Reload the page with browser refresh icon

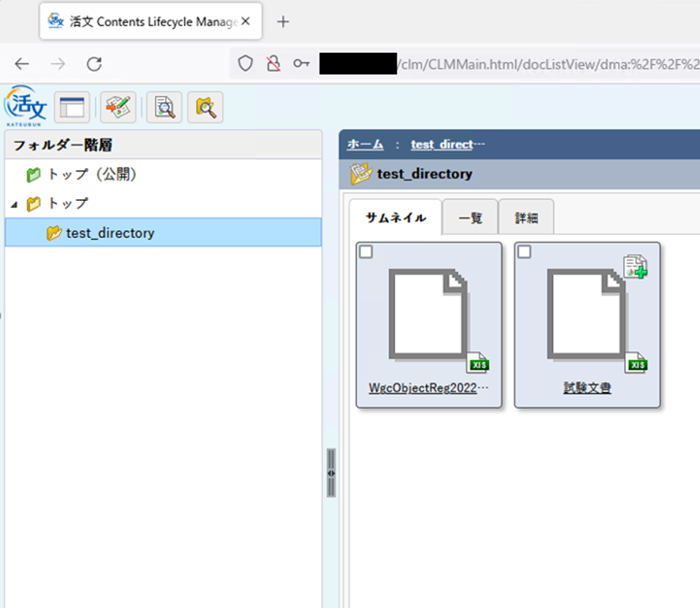pyautogui.click(x=94, y=64)
